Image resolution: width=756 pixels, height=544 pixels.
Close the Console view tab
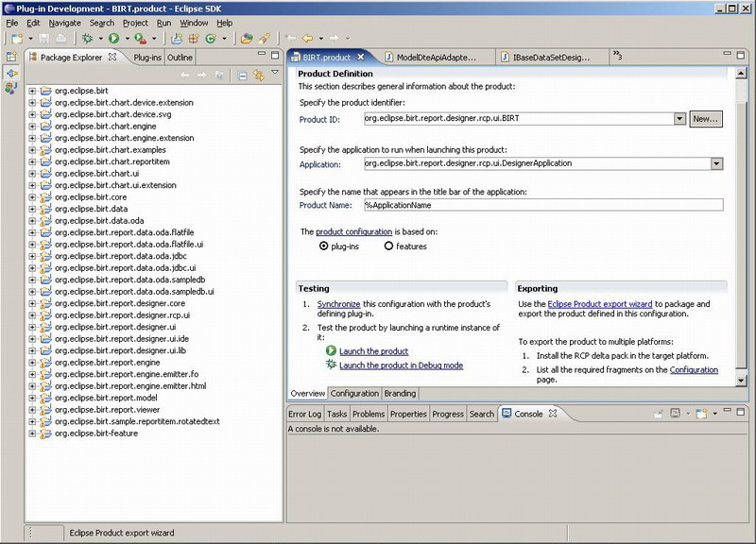point(553,414)
